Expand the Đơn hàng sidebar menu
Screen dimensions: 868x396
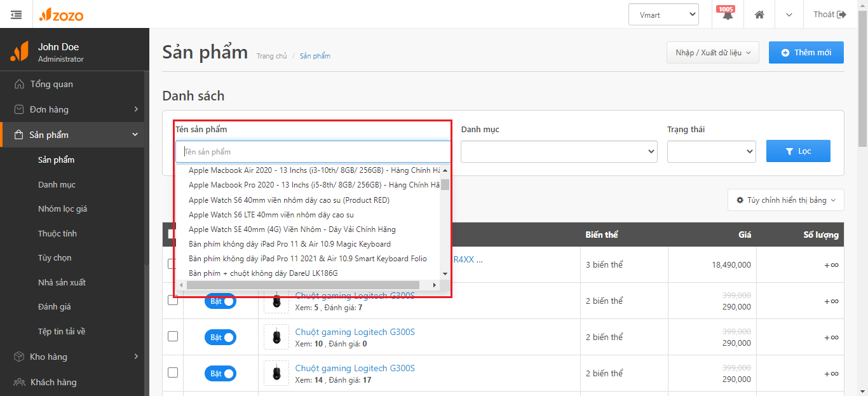(x=72, y=109)
